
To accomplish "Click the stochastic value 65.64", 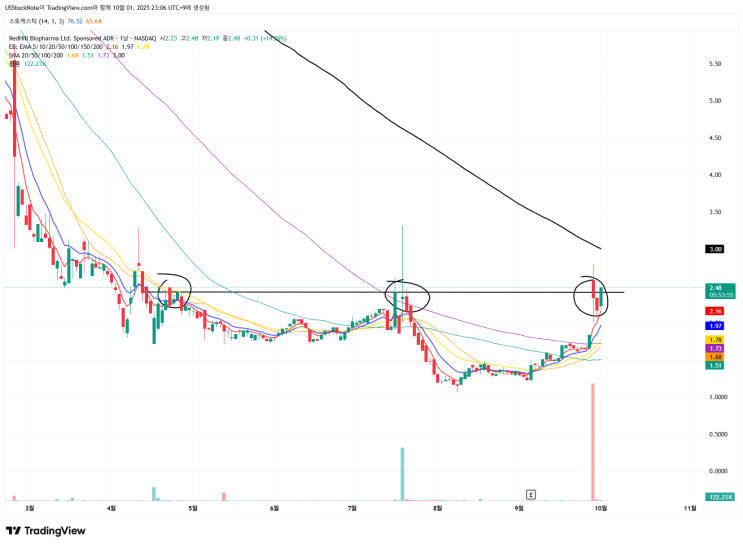I will (x=93, y=21).
